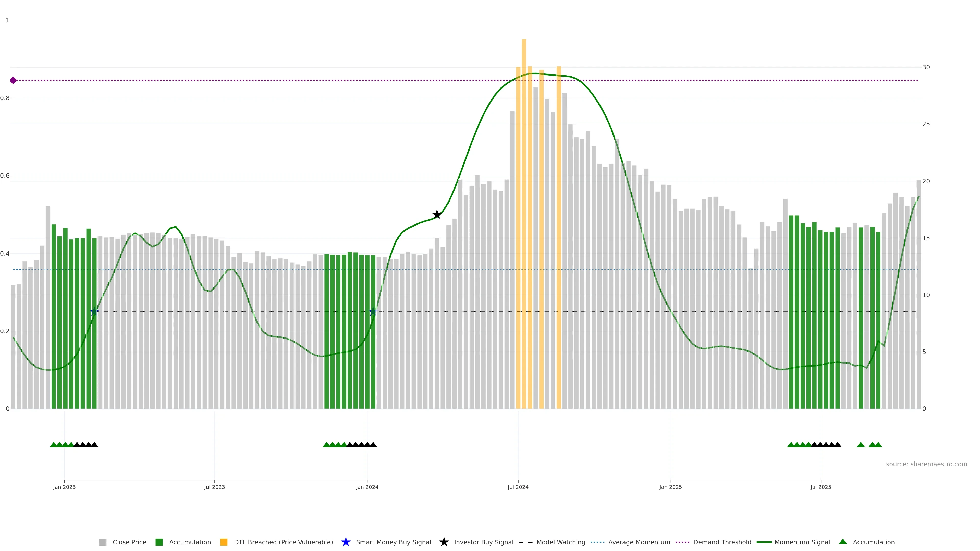Click the blue Smart Money star near Jan 2024
This screenshot has height=551, width=980.
point(373,311)
